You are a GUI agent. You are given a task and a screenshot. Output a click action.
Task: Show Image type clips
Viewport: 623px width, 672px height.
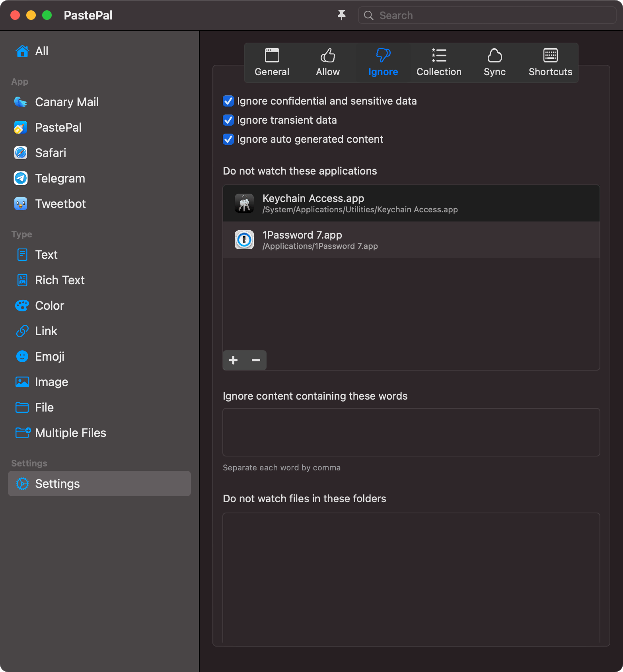(99, 382)
